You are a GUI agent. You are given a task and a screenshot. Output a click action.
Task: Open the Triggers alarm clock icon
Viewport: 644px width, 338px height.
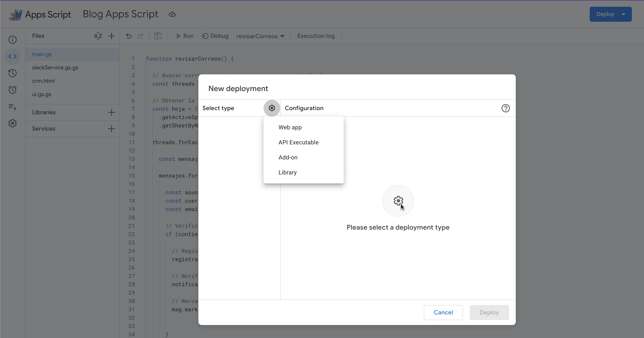pos(13,90)
